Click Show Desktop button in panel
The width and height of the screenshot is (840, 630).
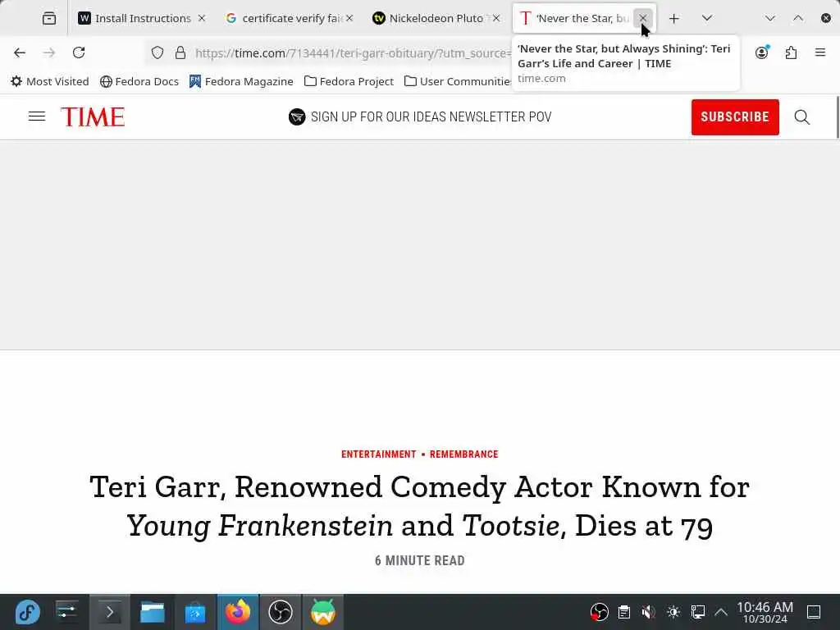[x=814, y=612]
